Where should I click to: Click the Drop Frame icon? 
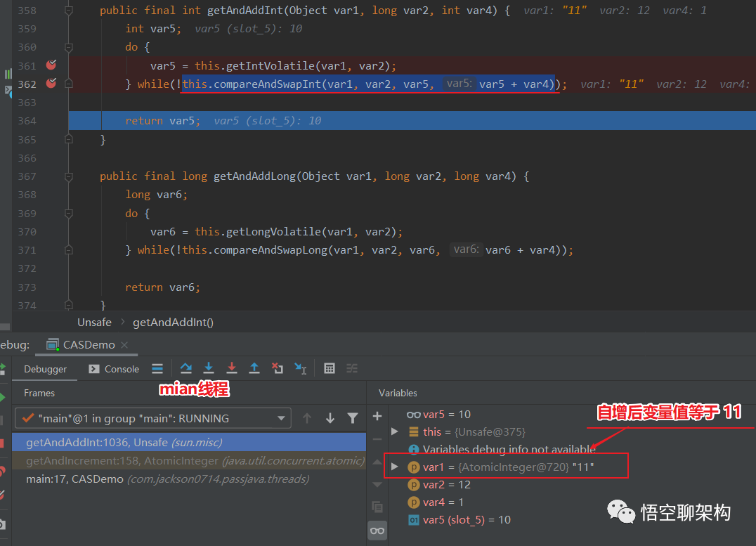[x=278, y=368]
